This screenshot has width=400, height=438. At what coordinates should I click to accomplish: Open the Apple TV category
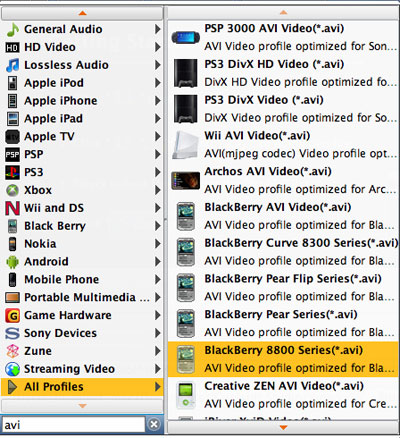82,137
